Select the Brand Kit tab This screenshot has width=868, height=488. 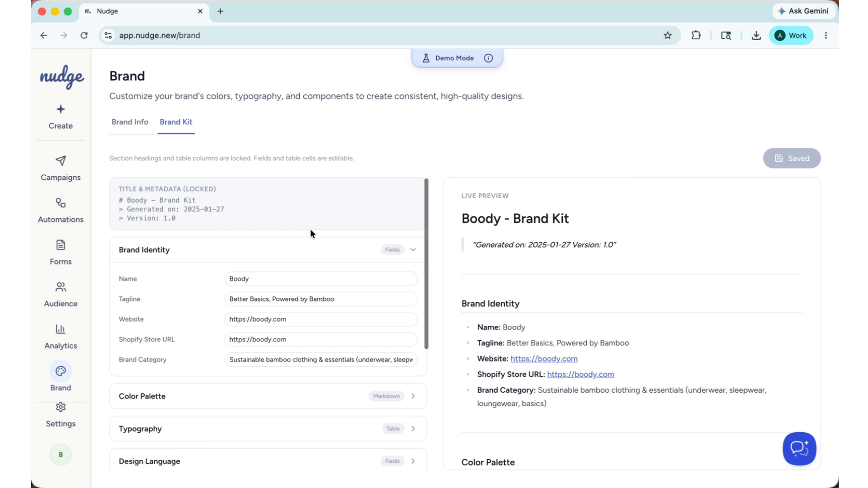tap(176, 122)
